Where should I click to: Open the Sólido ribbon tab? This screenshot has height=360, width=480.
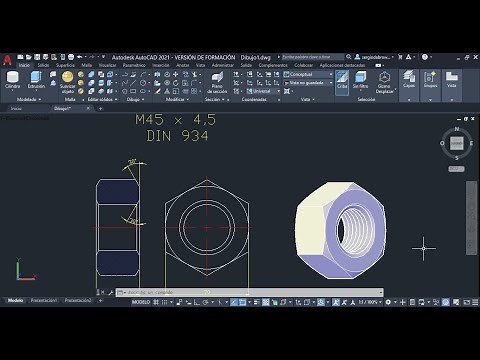click(43, 65)
